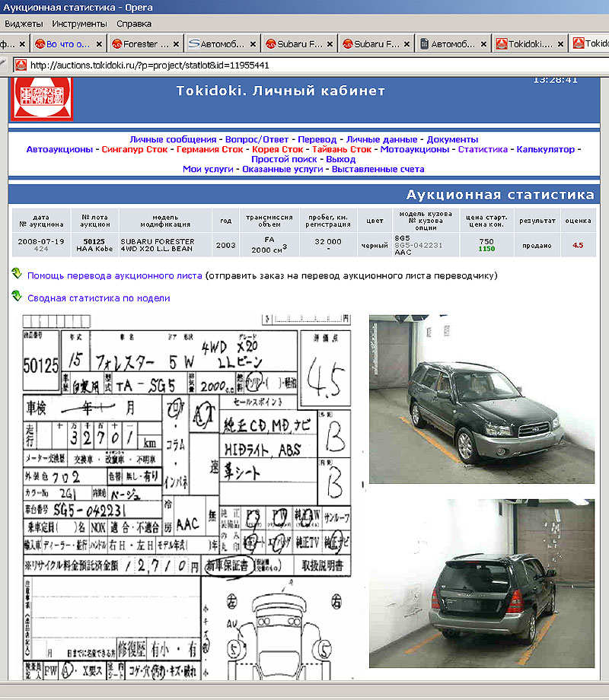Open the front-view Forester photo
Viewport: 609px width, 700px height.
point(482,399)
